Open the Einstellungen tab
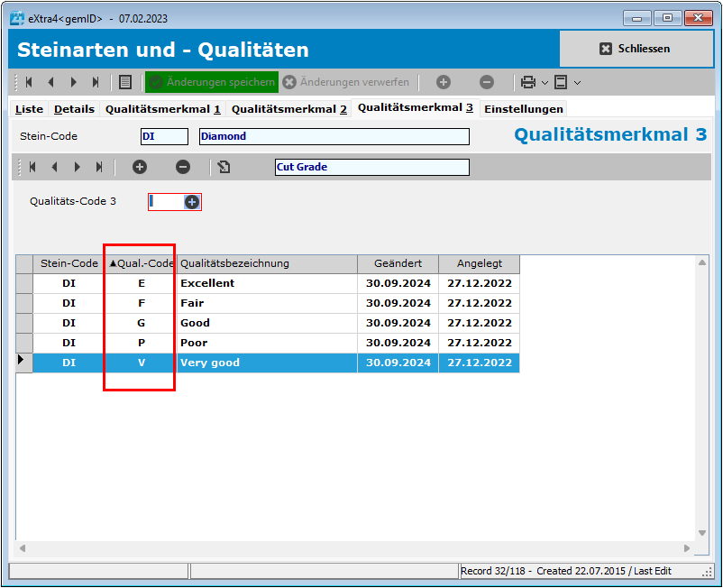Image resolution: width=723 pixels, height=588 pixels. point(524,109)
